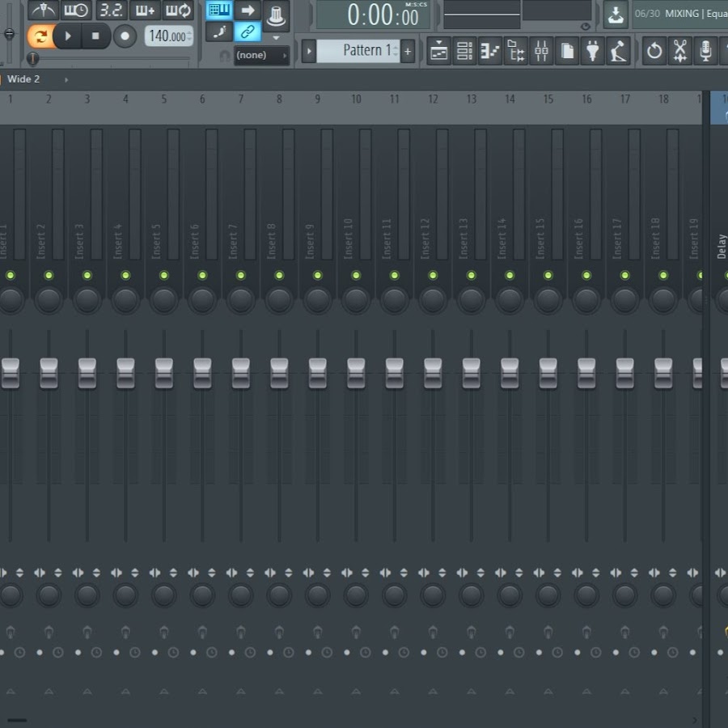Screen dimensions: 728x728
Task: Click swap stereo arrows on Insert 8
Action: click(270, 573)
